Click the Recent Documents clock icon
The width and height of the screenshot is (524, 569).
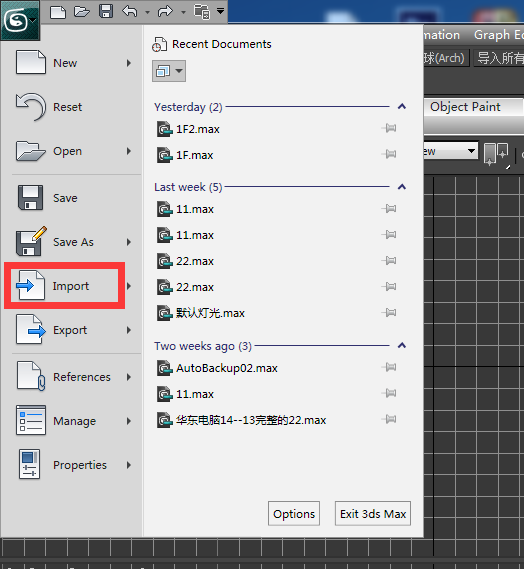click(x=159, y=44)
